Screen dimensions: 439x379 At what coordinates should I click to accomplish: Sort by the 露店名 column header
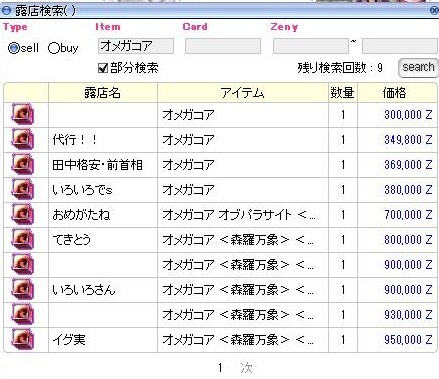point(103,93)
